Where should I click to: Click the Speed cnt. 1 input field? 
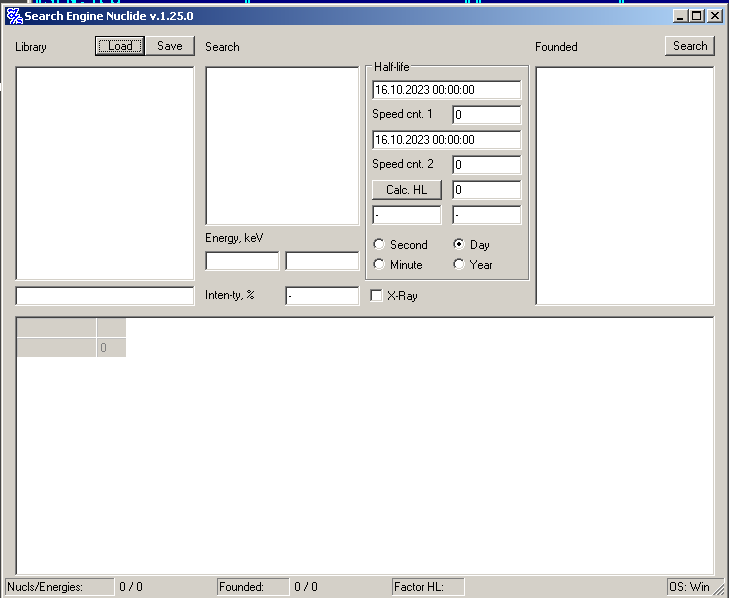486,115
